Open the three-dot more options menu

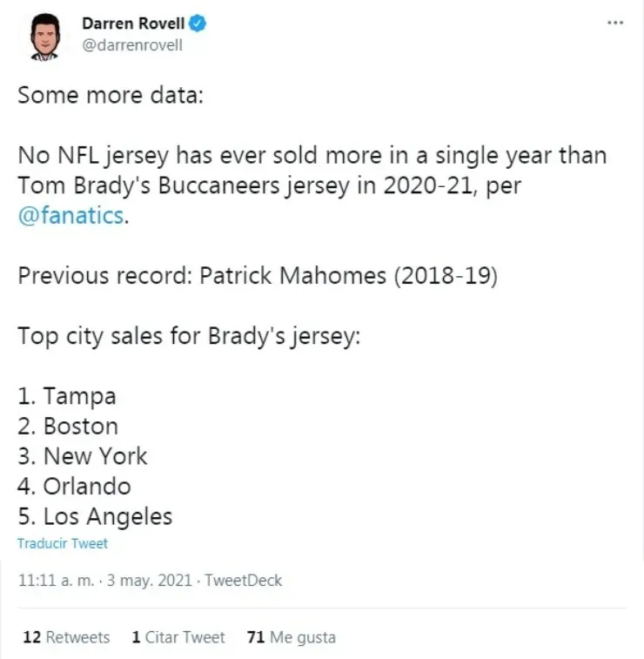point(616,21)
